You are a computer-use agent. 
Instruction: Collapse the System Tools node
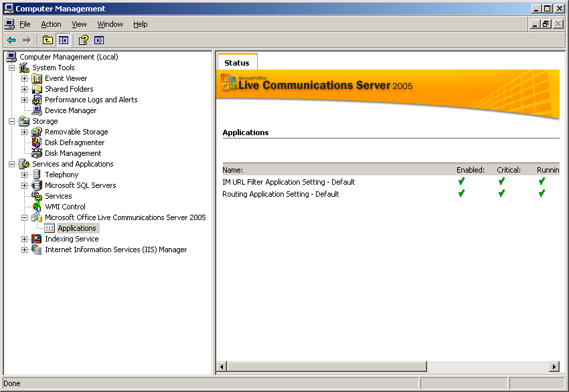click(11, 68)
